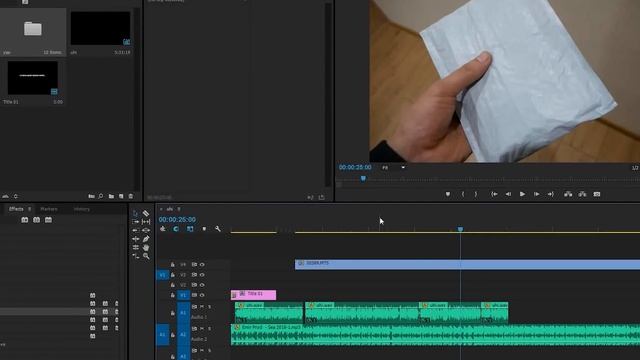Select the blue MTS video clip
The width and height of the screenshot is (640, 360).
pos(467,264)
